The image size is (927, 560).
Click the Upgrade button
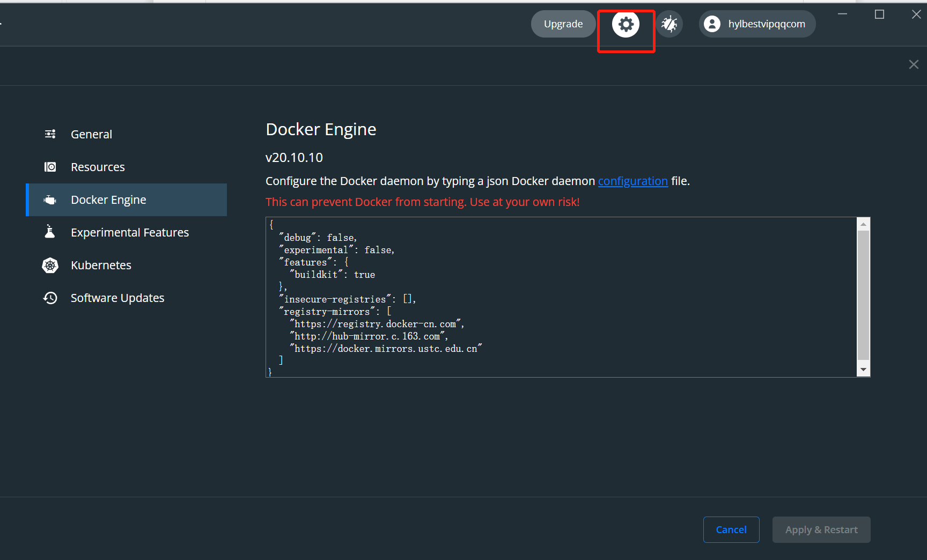563,24
